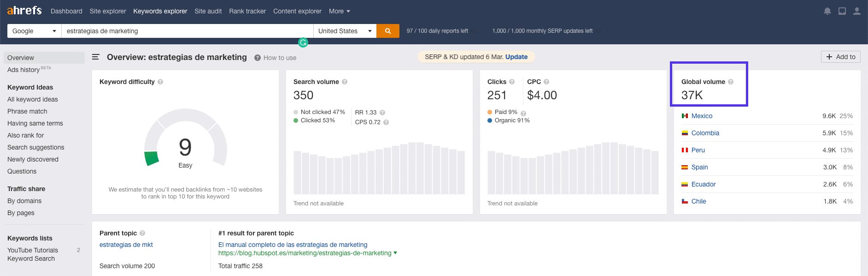Click the keyword search input field
Screen dimensions: 868x276
tap(187, 31)
